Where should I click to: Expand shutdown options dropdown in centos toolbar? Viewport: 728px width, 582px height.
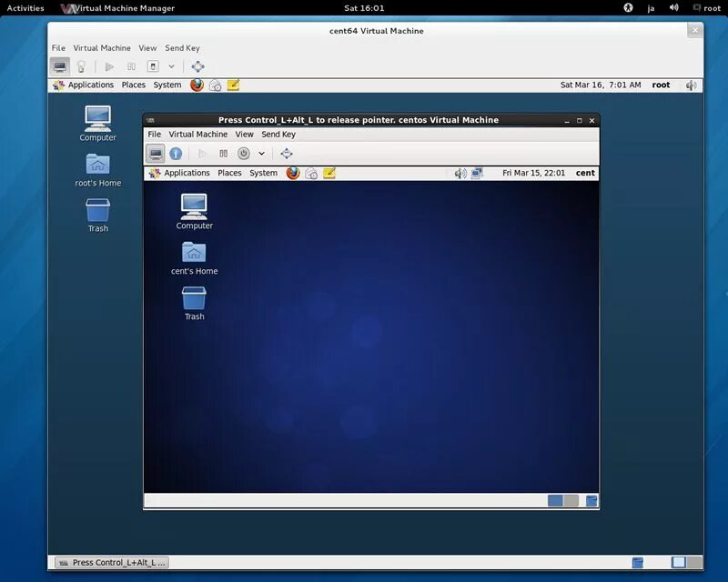pos(261,153)
